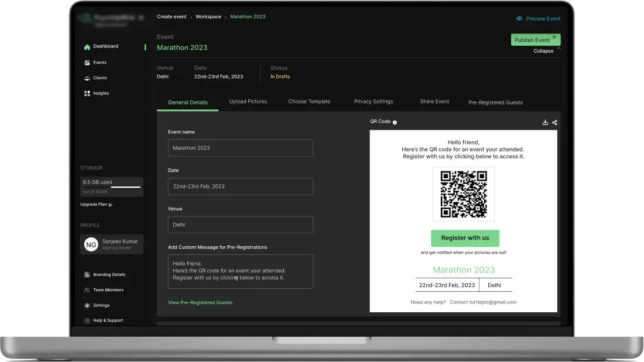Click the storage usage bar
The image size is (644, 362).
(x=126, y=187)
